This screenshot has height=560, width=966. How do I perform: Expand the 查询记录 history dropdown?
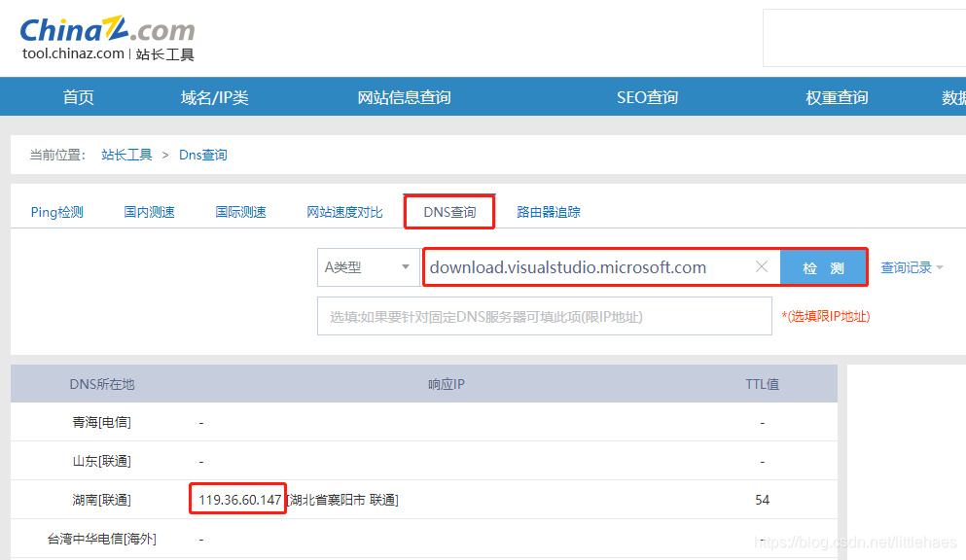[912, 267]
